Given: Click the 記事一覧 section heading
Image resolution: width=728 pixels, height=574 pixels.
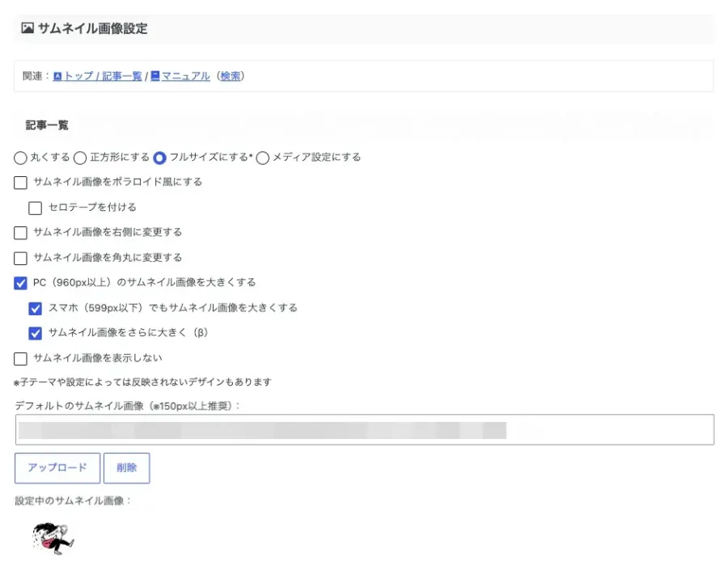Looking at the screenshot, I should pos(47,125).
